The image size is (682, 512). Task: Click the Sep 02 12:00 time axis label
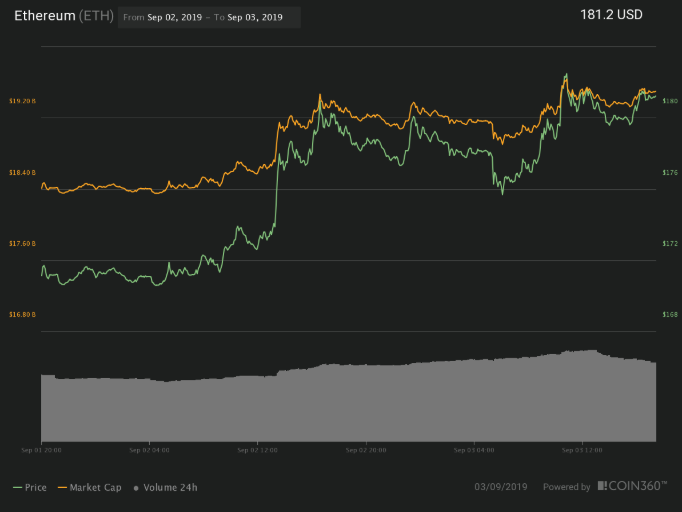257,450
